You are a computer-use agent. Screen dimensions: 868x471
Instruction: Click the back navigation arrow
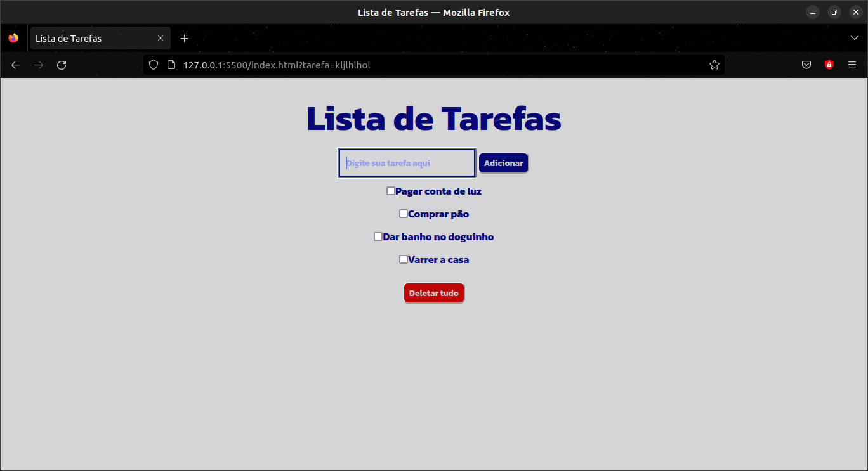[15, 65]
